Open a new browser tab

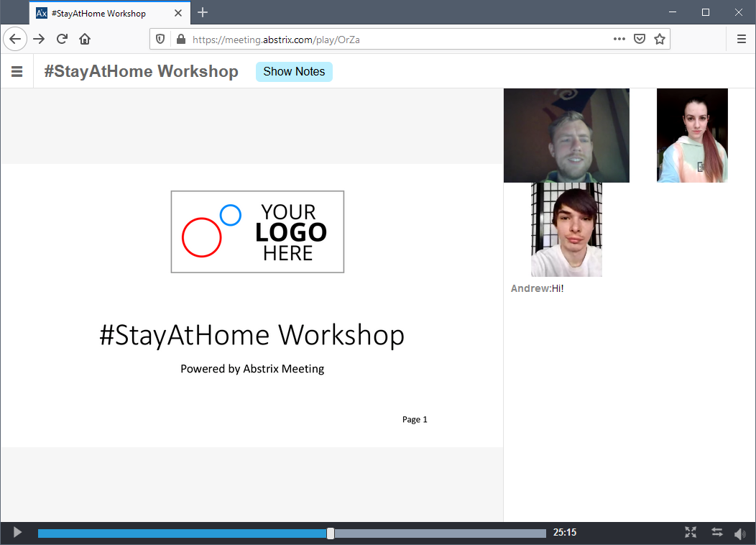coord(203,12)
